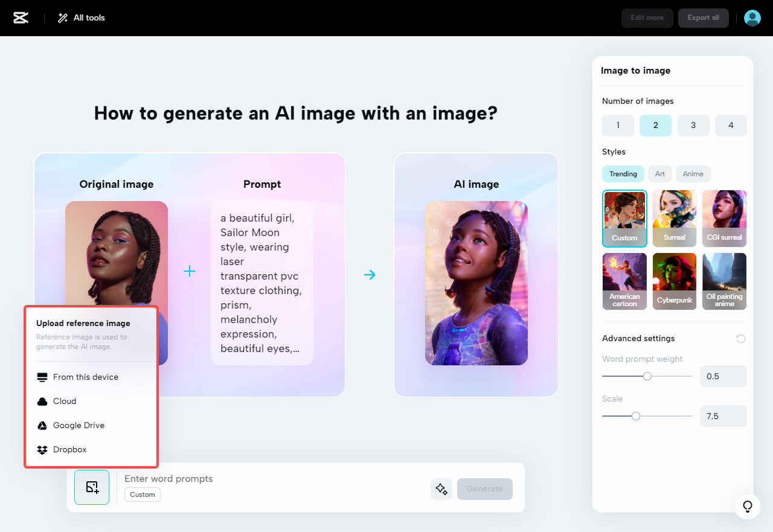Image resolution: width=773 pixels, height=532 pixels.
Task: Select the Dropbox upload icon
Action: point(42,449)
